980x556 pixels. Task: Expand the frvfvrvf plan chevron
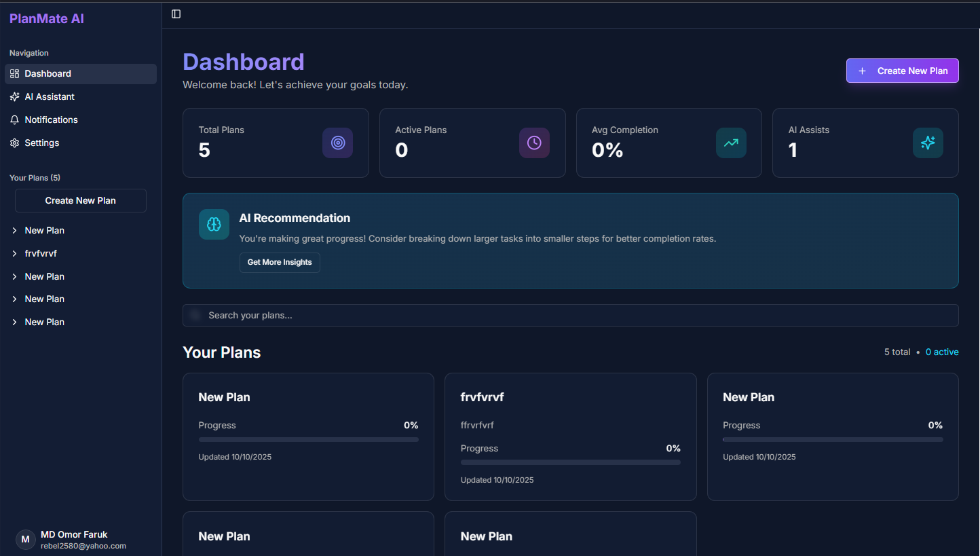14,254
